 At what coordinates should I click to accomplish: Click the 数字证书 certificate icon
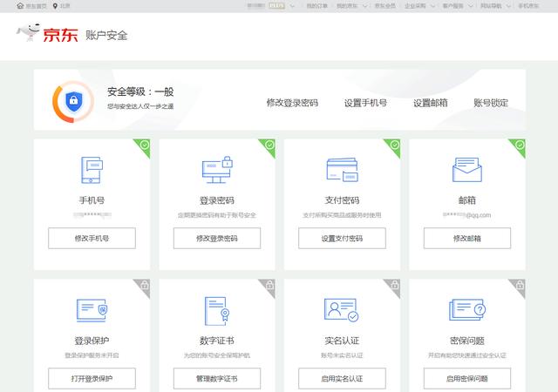[x=216, y=310]
